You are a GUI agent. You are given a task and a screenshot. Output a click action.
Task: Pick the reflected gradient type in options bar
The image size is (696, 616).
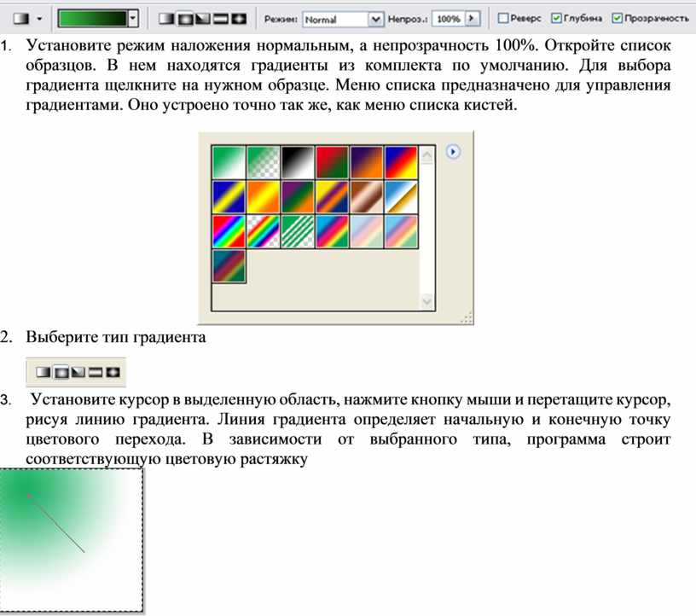click(221, 18)
